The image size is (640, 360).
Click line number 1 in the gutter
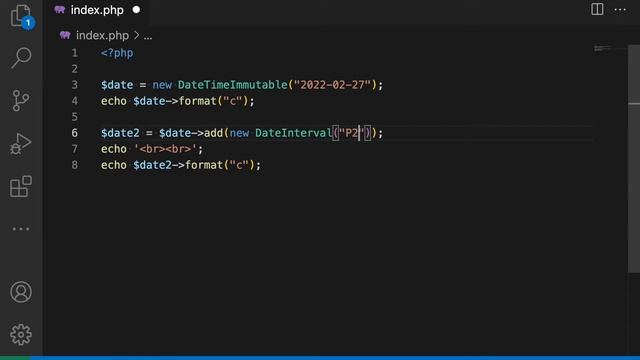click(x=74, y=53)
